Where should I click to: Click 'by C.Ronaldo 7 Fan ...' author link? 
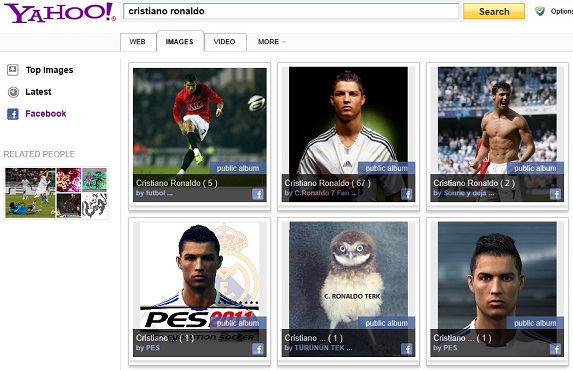pyautogui.click(x=320, y=193)
